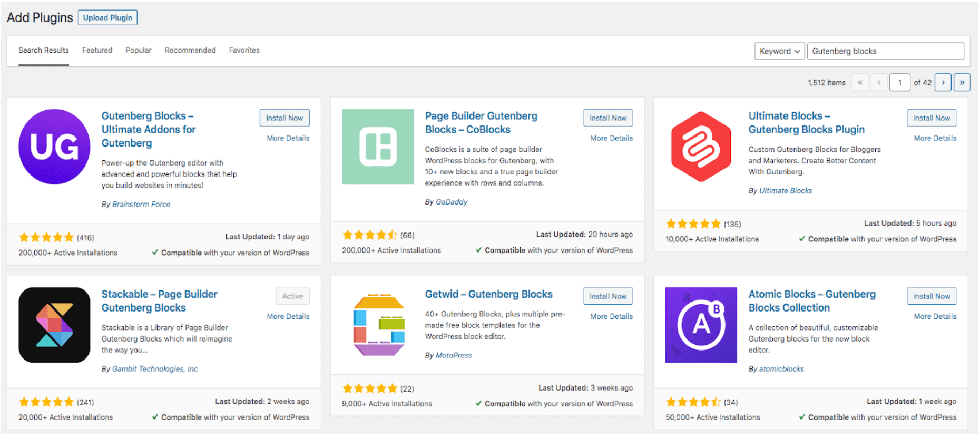The height and width of the screenshot is (437, 980).
Task: Click the Ultimate Addons for Gutenberg UG icon
Action: [54, 147]
